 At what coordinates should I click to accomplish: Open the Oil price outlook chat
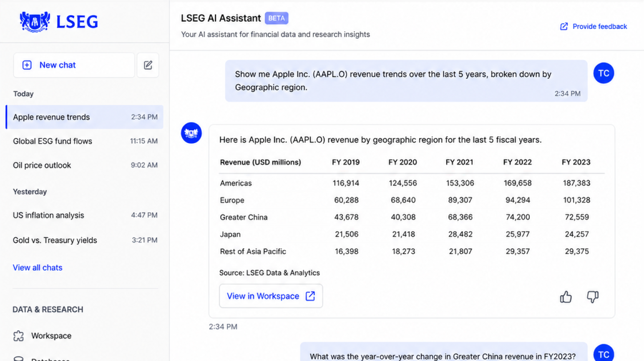[x=85, y=165]
